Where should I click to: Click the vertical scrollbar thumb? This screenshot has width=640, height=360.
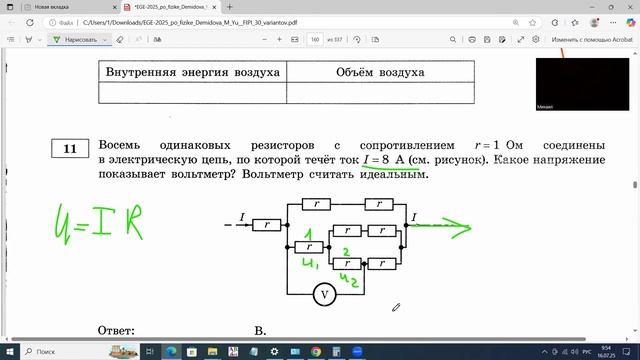pyautogui.click(x=635, y=185)
